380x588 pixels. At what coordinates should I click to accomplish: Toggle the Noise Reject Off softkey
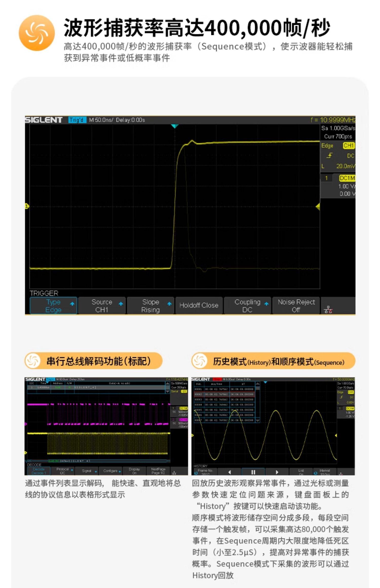pyautogui.click(x=296, y=306)
